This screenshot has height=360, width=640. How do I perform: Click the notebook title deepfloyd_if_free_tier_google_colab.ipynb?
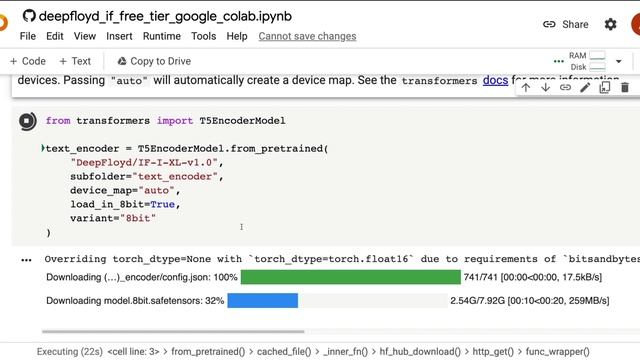pyautogui.click(x=165, y=16)
